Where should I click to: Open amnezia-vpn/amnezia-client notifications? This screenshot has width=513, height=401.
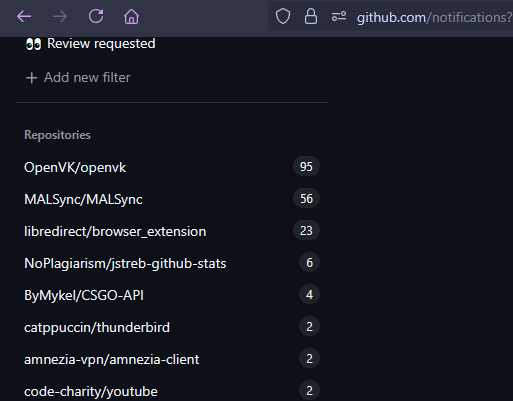point(172,359)
